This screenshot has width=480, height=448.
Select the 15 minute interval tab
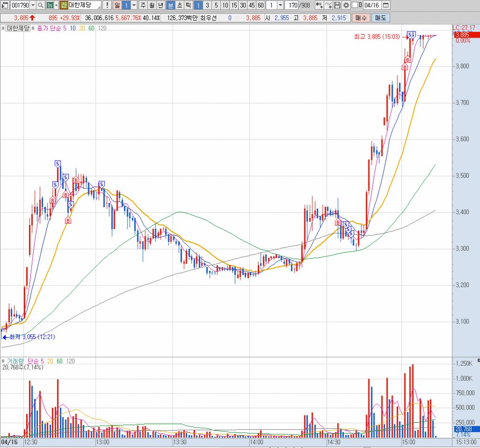coord(234,5)
